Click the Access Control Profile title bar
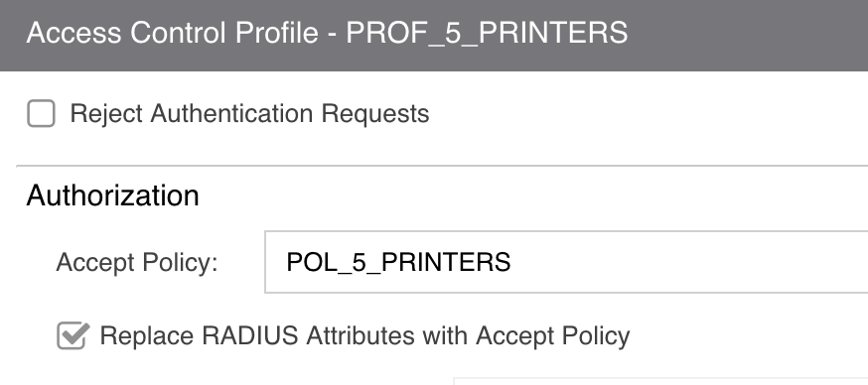Viewport: 868px width, 385px height. pyautogui.click(x=434, y=36)
